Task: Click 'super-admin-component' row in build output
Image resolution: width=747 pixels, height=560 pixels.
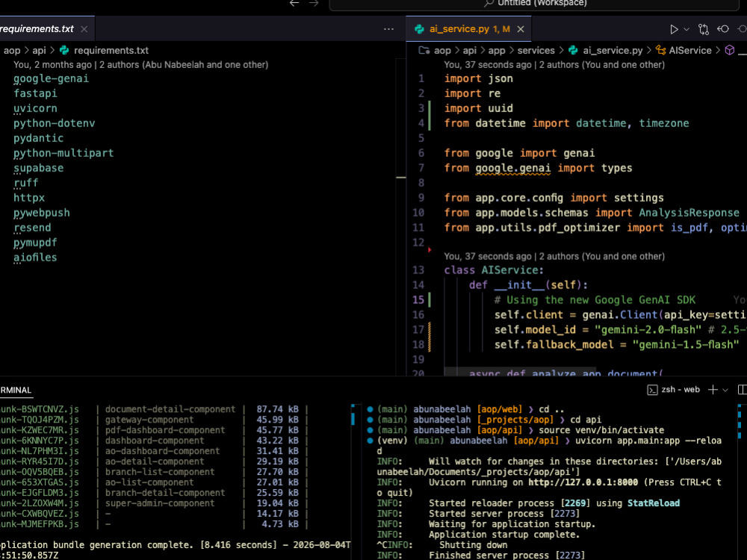Action: [x=160, y=503]
